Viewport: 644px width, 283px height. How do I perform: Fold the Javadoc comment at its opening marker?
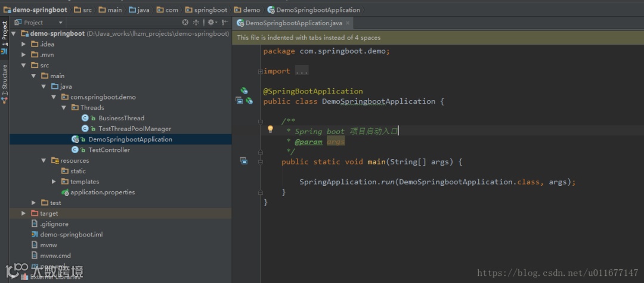[x=261, y=122]
